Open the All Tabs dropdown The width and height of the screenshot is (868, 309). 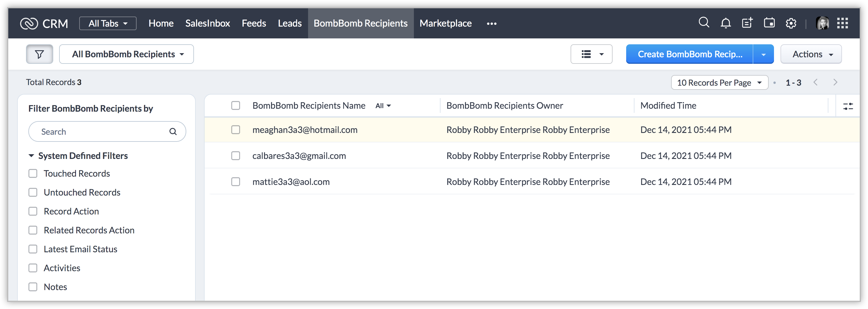tap(108, 23)
